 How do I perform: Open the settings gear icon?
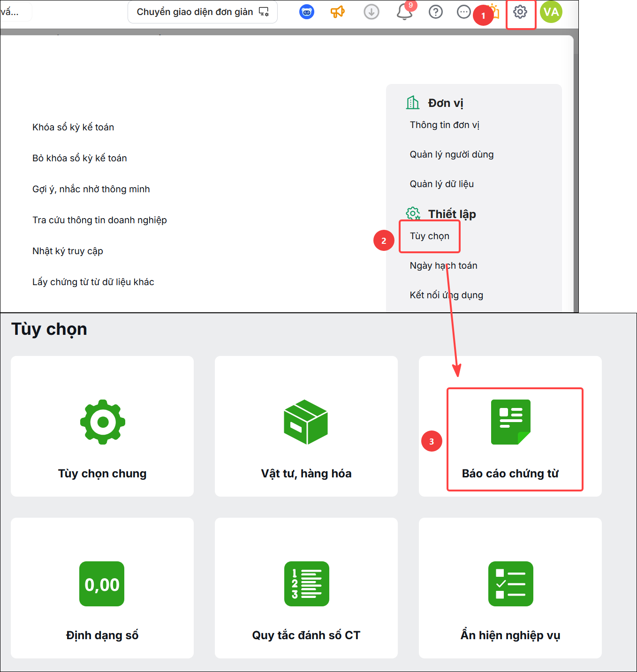[520, 12]
